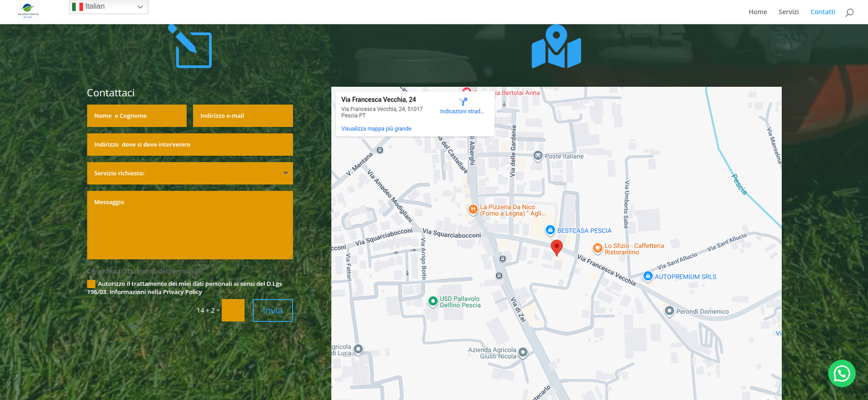This screenshot has height=400, width=868.
Task: Check the personal data consent checkbox
Action: pyautogui.click(x=91, y=284)
